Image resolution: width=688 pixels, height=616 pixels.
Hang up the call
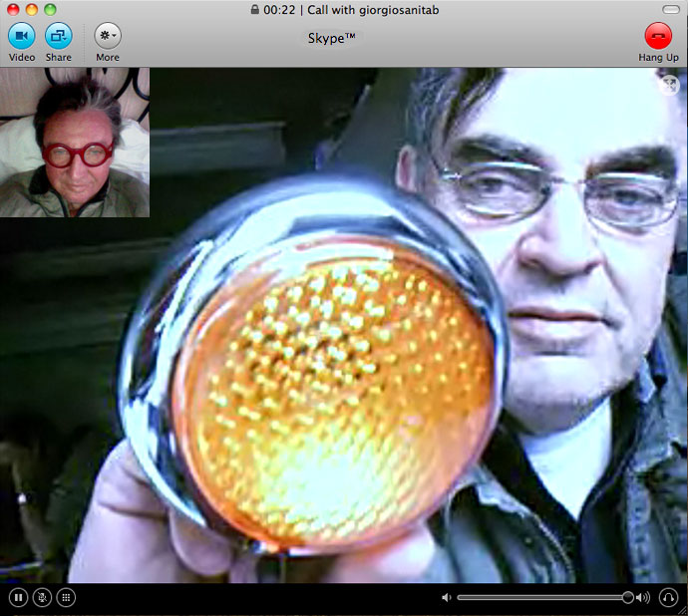pos(658,36)
